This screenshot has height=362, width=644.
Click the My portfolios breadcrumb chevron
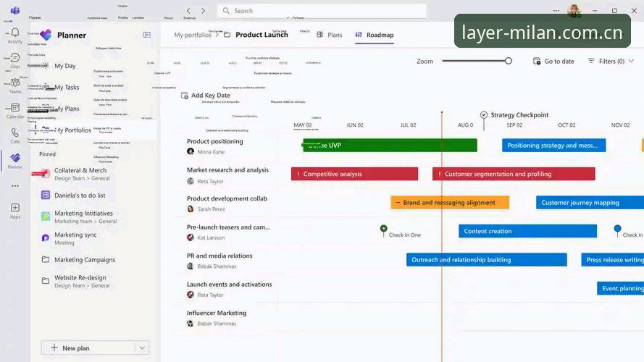pos(217,35)
